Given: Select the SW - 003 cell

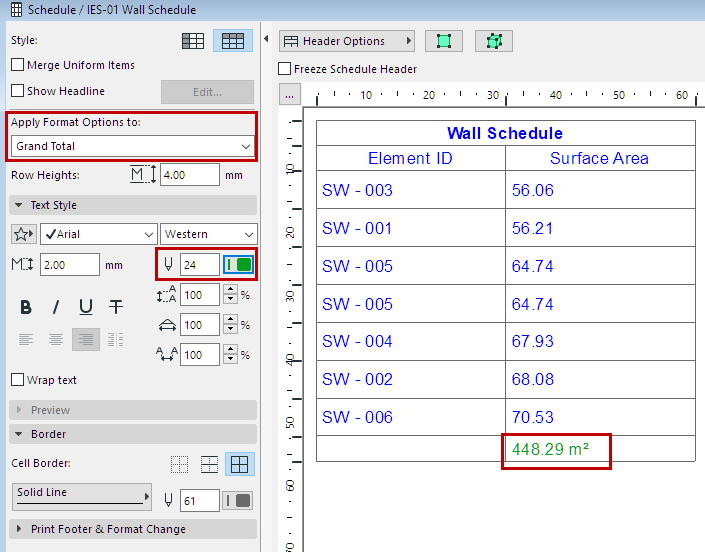Looking at the screenshot, I should [411, 190].
